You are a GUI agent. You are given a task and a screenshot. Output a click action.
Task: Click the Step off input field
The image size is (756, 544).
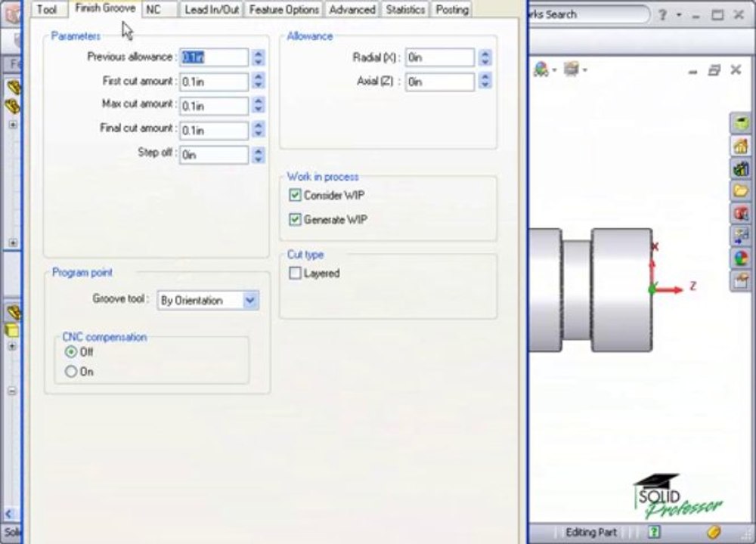point(214,155)
